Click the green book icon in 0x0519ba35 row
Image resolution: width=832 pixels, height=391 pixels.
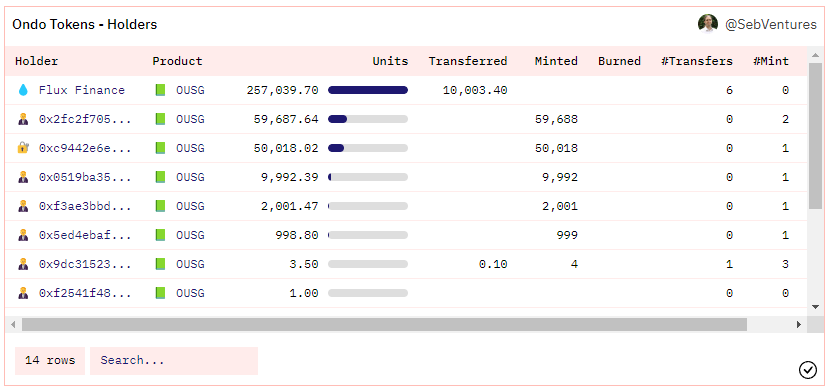pyautogui.click(x=160, y=177)
